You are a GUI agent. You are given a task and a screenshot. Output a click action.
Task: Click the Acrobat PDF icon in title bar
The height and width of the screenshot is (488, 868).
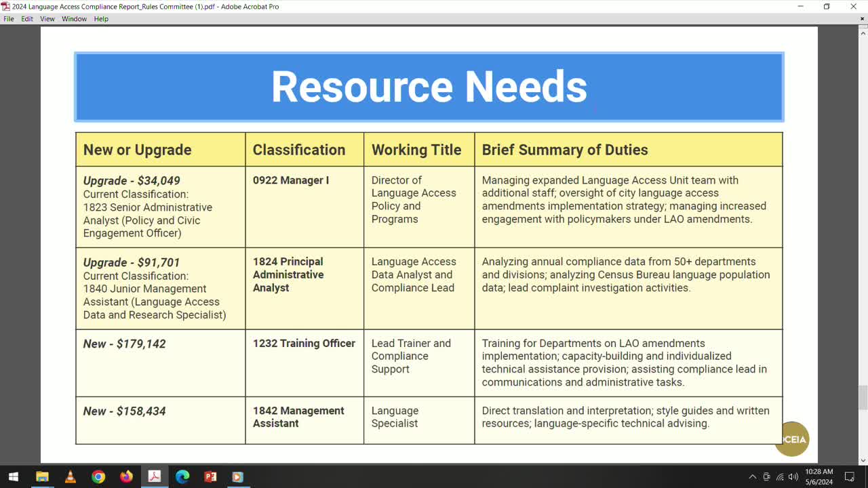click(5, 6)
